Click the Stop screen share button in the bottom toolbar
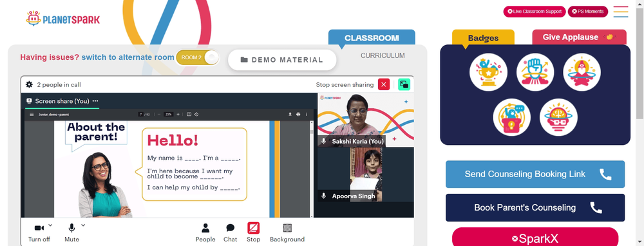The height and width of the screenshot is (246, 644). click(253, 232)
